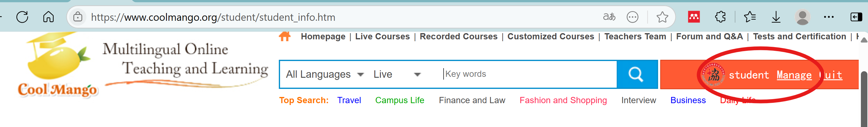Screen dimensions: 868x127
Task: Open Live Courses navigation item
Action: [x=382, y=37]
